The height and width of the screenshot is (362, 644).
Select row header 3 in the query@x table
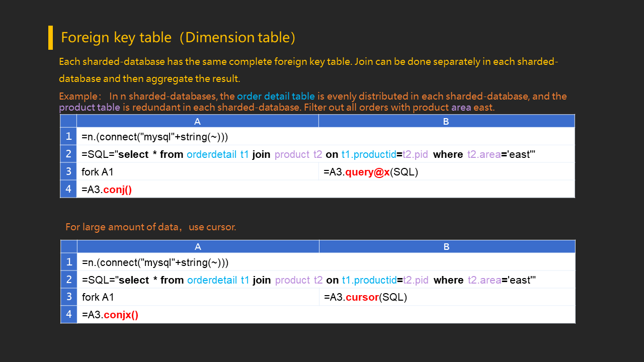(x=68, y=171)
